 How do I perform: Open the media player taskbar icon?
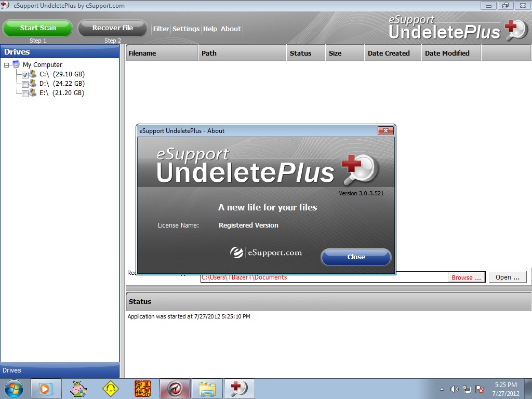click(46, 389)
